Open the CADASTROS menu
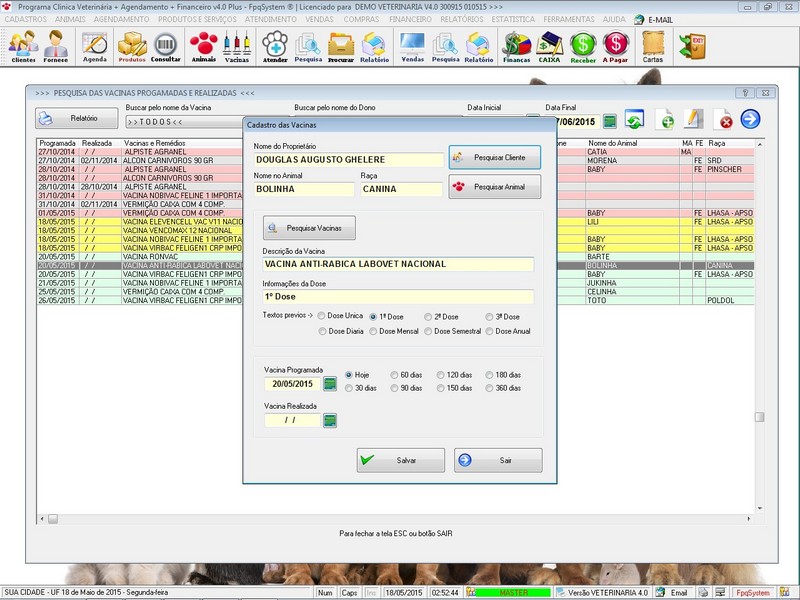Screen dimensions: 800x600 click(26, 19)
